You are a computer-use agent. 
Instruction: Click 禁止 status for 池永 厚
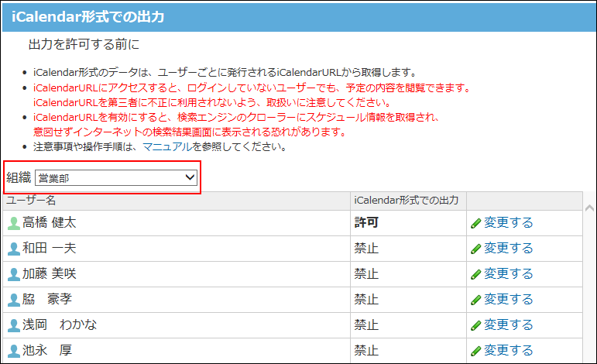(x=366, y=350)
